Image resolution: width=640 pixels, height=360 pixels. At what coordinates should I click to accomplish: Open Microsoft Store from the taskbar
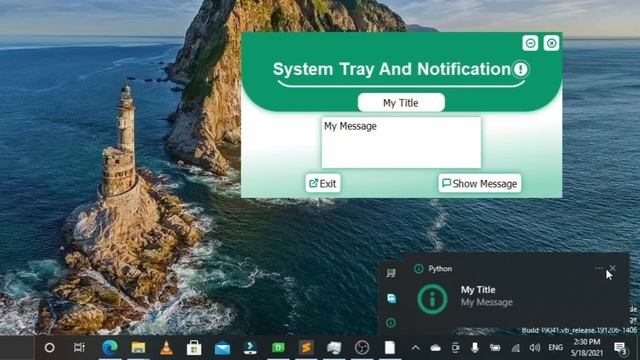click(194, 348)
